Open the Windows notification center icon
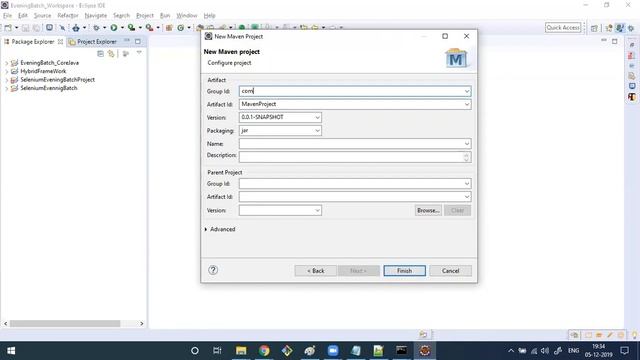The image size is (640, 360). 624,351
